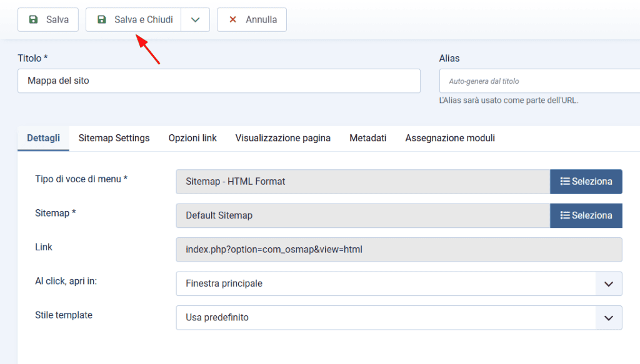
Task: Click the save icon inside Salva e Chiudi
Action: [101, 19]
